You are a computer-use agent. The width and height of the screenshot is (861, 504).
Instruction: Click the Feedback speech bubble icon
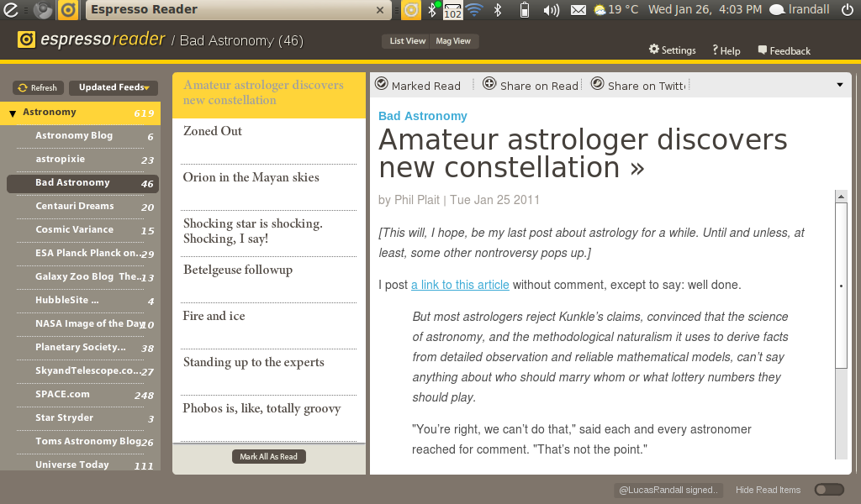pyautogui.click(x=763, y=50)
